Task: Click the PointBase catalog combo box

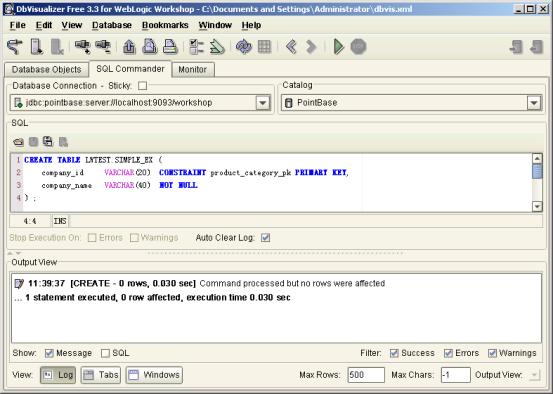Action: pos(411,103)
